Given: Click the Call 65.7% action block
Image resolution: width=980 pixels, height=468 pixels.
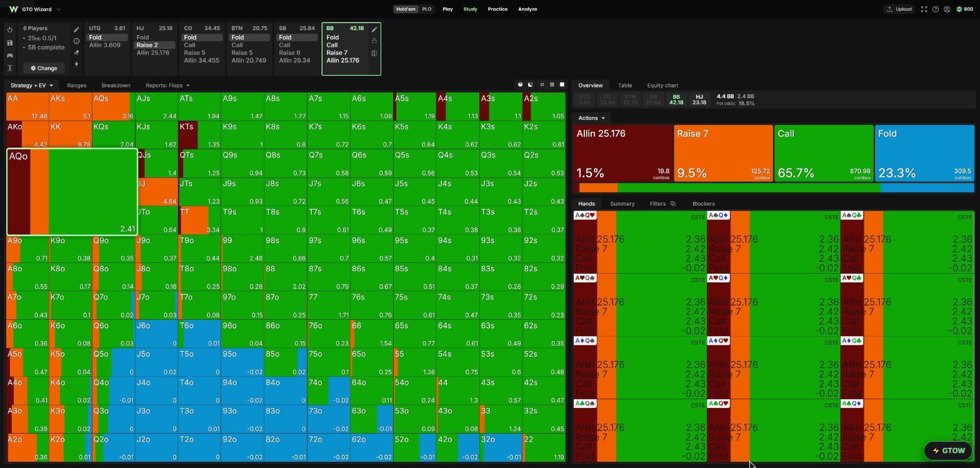Looking at the screenshot, I should (824, 154).
